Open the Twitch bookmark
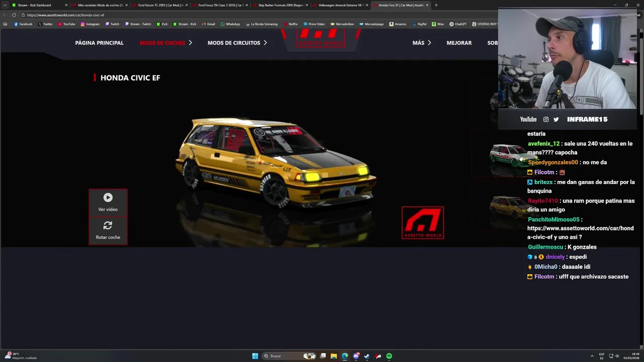 point(112,24)
